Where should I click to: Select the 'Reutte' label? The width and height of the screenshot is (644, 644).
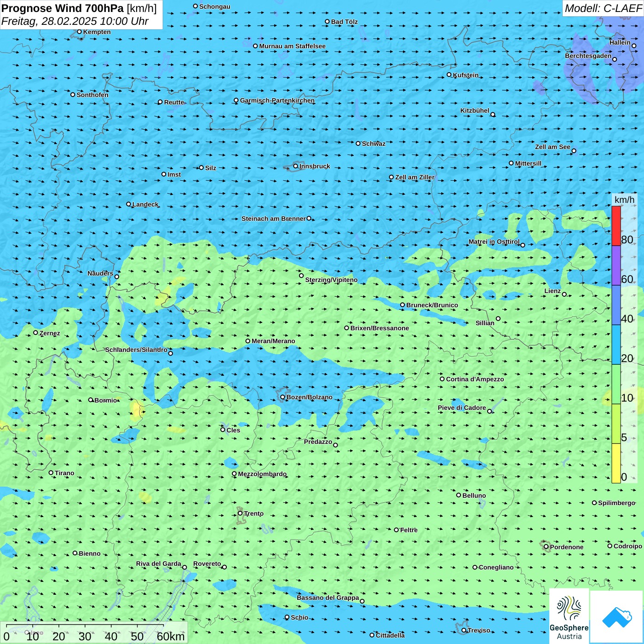coord(174,102)
